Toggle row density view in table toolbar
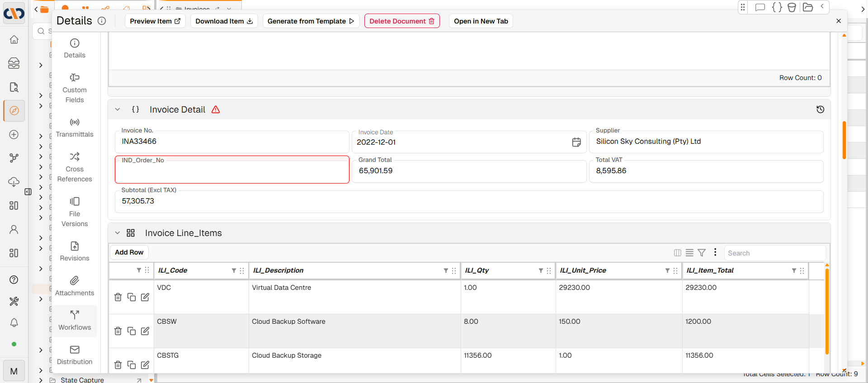This screenshot has width=868, height=383. [689, 253]
